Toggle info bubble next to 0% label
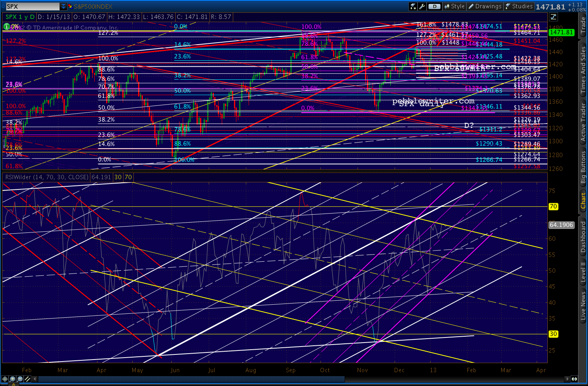Screen dimensions: 588x386 click(x=7, y=26)
